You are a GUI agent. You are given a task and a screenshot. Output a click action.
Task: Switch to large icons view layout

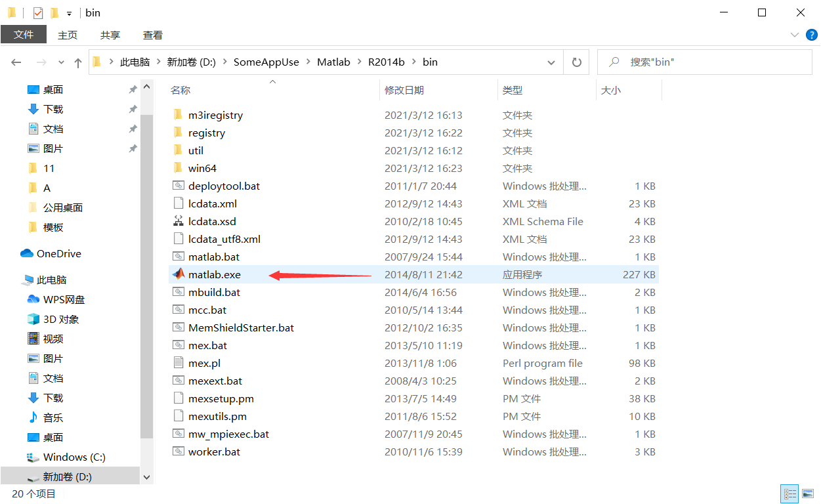807,493
